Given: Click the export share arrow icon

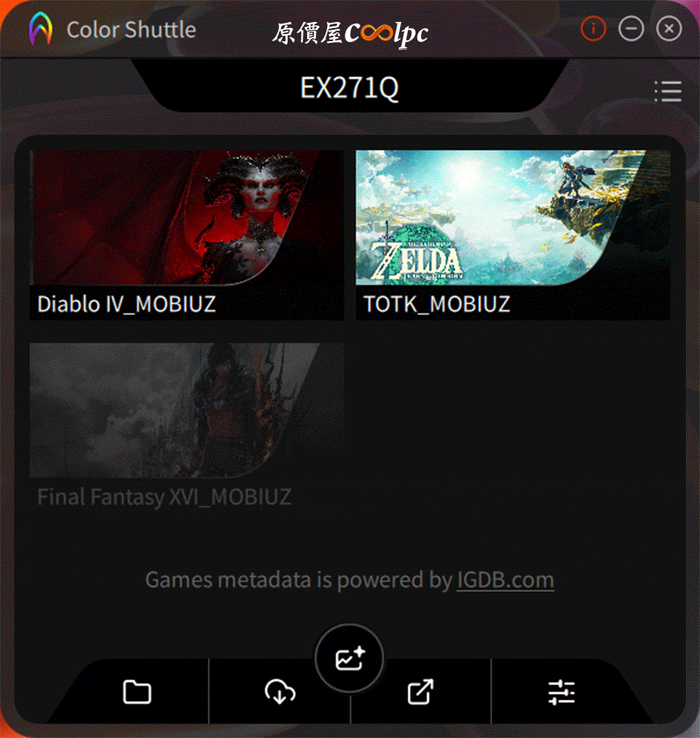Looking at the screenshot, I should (420, 692).
